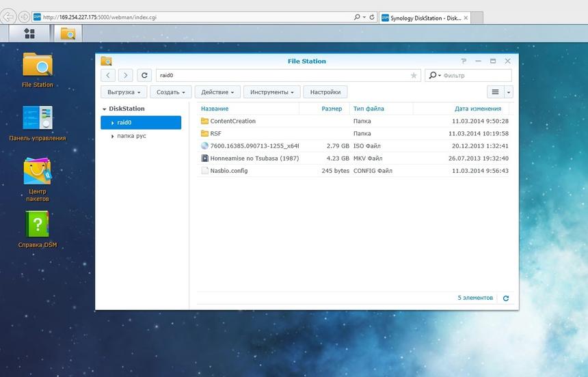Click the 2.79 GB size cell
588x377 pixels.
pyautogui.click(x=338, y=145)
